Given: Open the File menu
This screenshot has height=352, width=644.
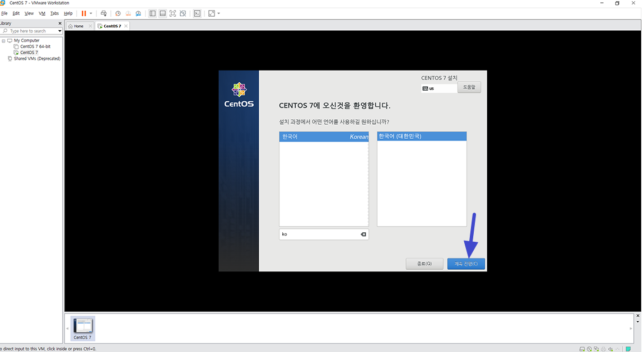Looking at the screenshot, I should point(4,13).
